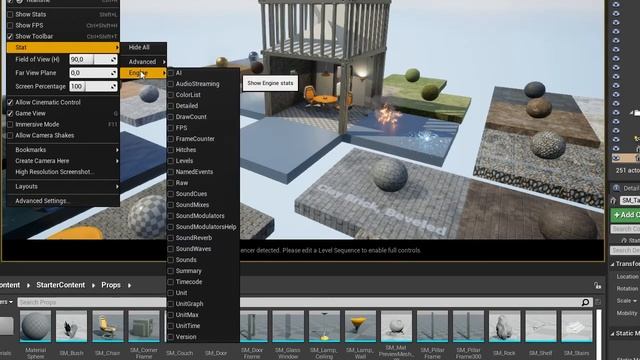640x360 pixels.
Task: Click the green Add Component button
Action: [625, 215]
